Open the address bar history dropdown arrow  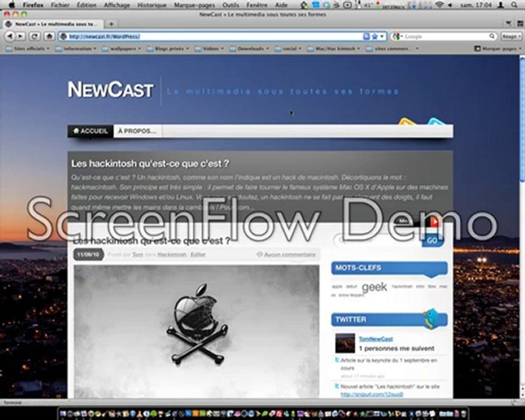click(x=382, y=37)
